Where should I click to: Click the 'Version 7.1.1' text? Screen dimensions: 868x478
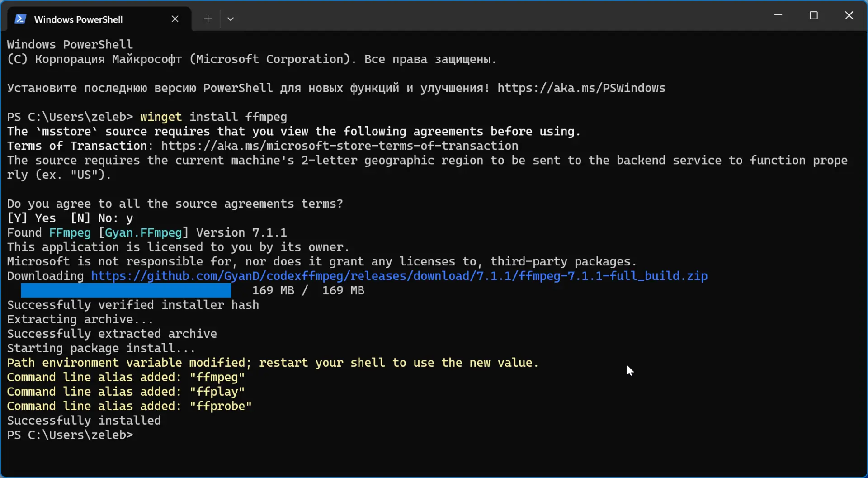[x=241, y=233]
